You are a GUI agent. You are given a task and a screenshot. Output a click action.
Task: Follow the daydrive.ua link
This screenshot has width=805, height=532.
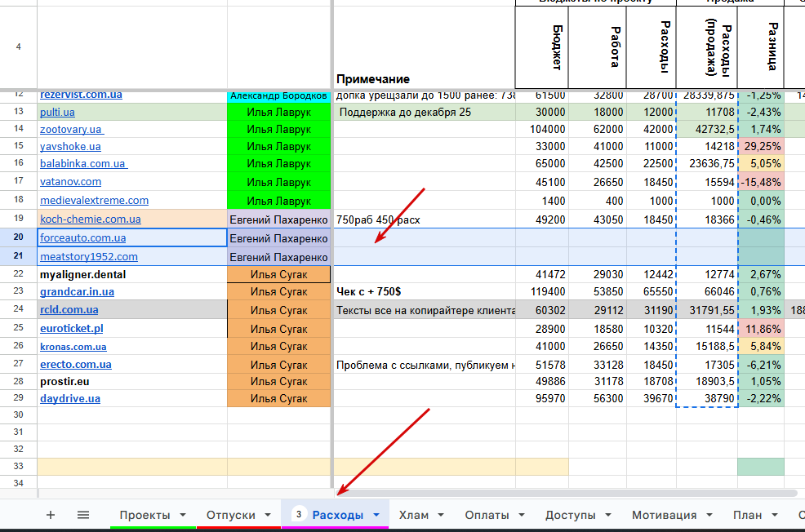click(70, 399)
